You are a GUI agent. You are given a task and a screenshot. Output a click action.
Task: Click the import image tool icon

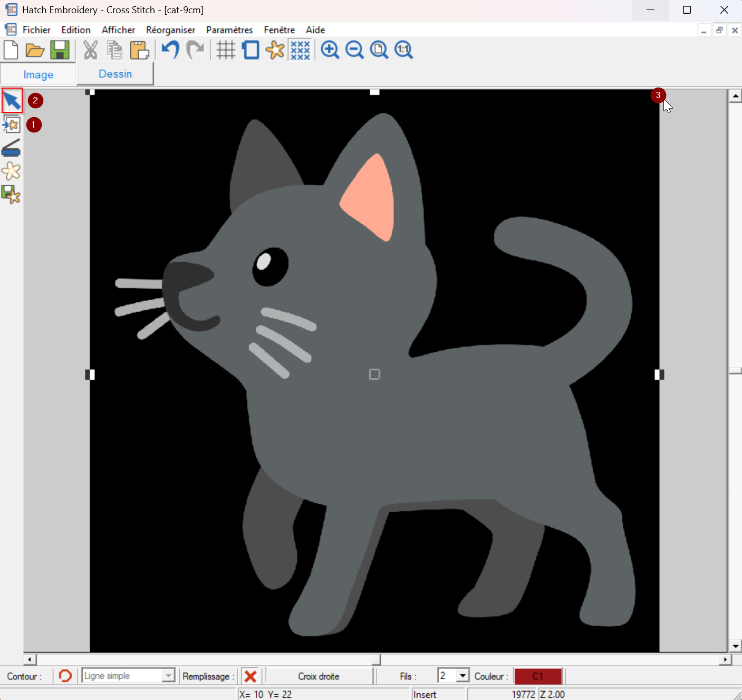(x=11, y=125)
